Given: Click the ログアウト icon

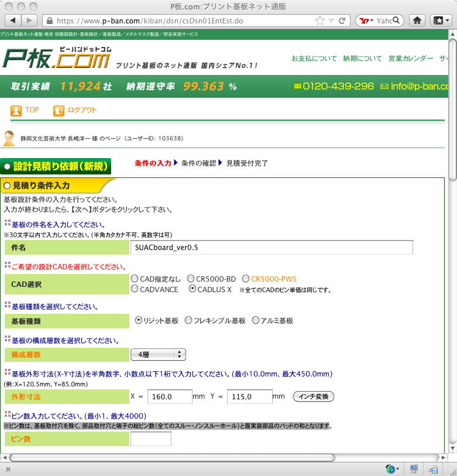Looking at the screenshot, I should [59, 111].
